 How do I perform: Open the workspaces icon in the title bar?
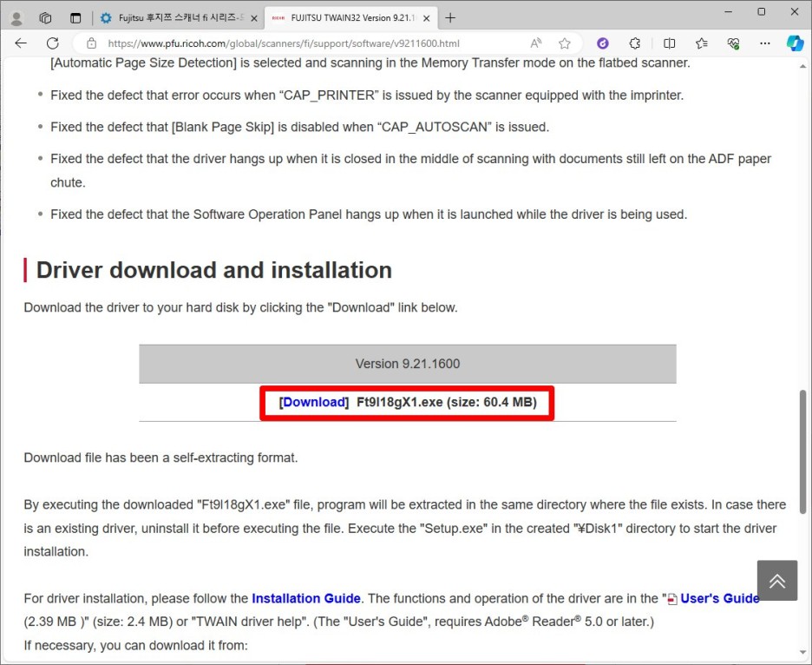click(46, 18)
